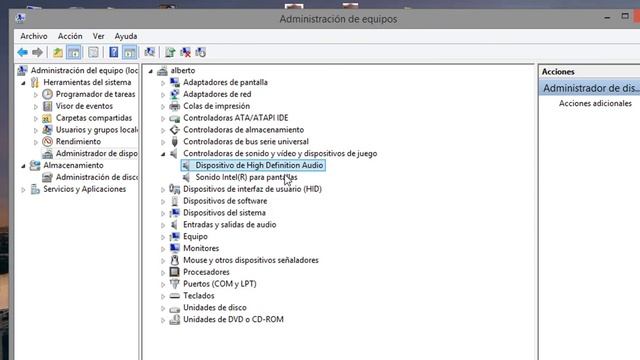640x360 pixels.
Task: Toggle the Show/Hide Console Tree toolbar icon
Action: point(74,52)
